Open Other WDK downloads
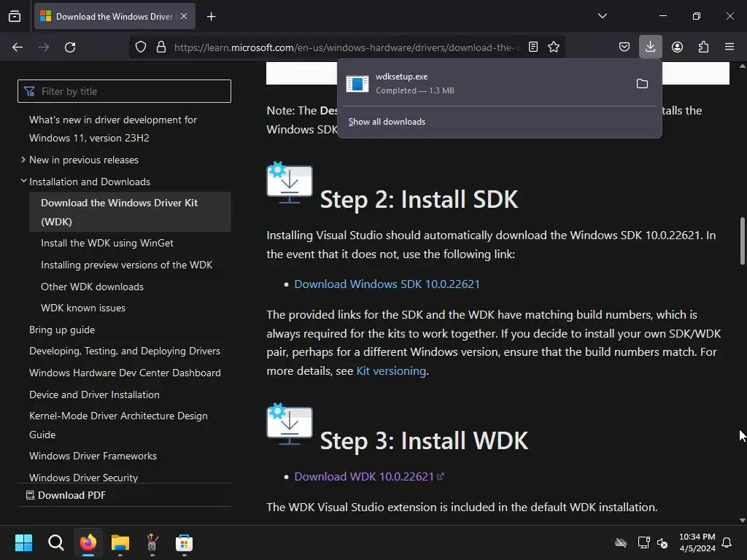 (93, 287)
